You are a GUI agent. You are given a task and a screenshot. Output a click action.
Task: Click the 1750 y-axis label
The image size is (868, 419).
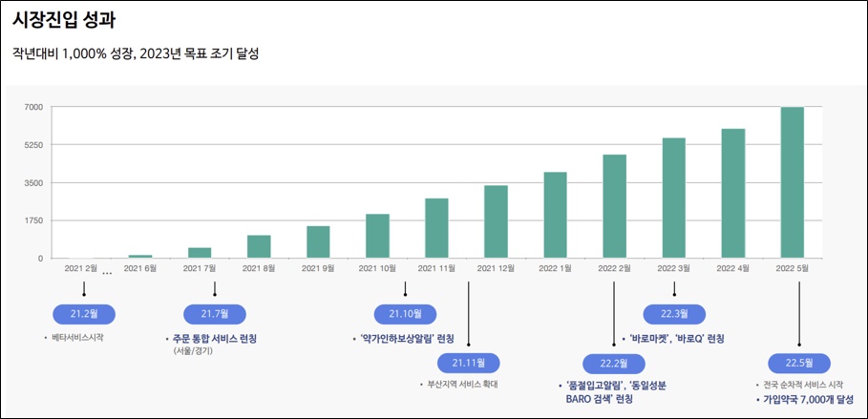35,220
